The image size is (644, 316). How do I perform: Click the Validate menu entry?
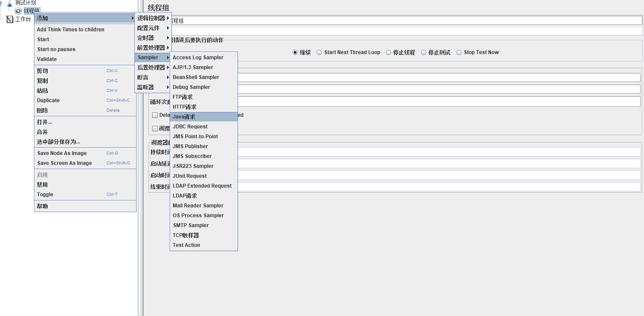pyautogui.click(x=47, y=59)
